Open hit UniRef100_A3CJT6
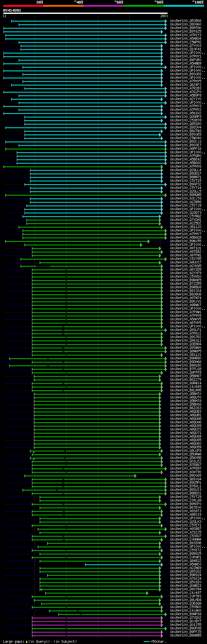The height and width of the screenshot is (644, 207). coord(186,199)
